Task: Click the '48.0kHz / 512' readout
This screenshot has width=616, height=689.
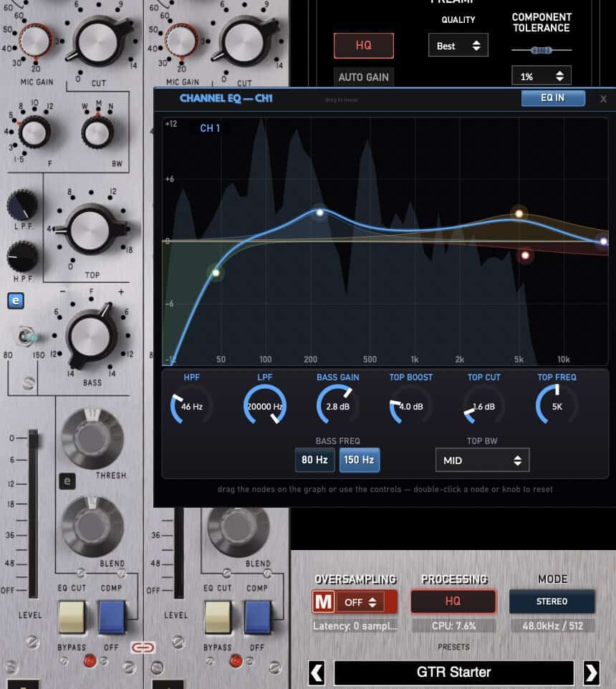Action: 552,626
